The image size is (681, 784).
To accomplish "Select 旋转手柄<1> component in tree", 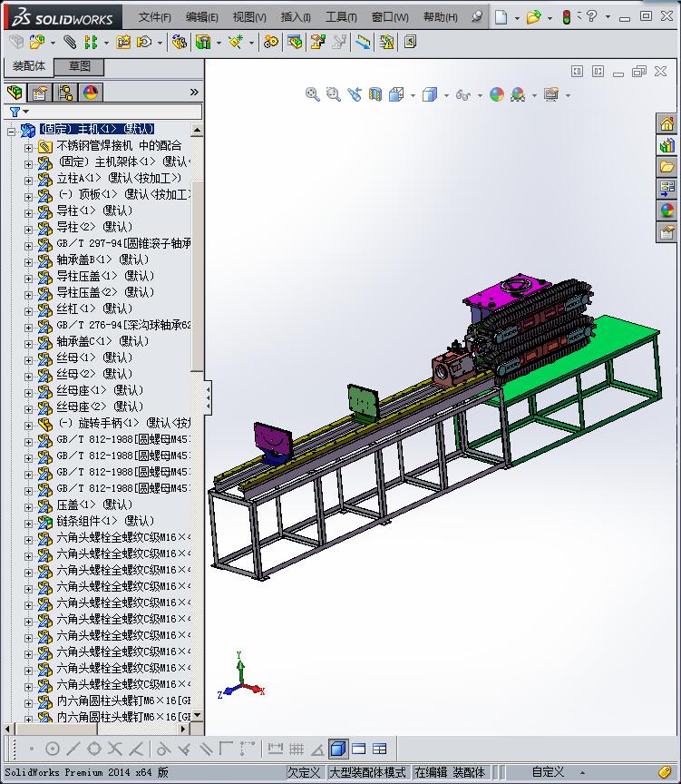I will tap(124, 423).
